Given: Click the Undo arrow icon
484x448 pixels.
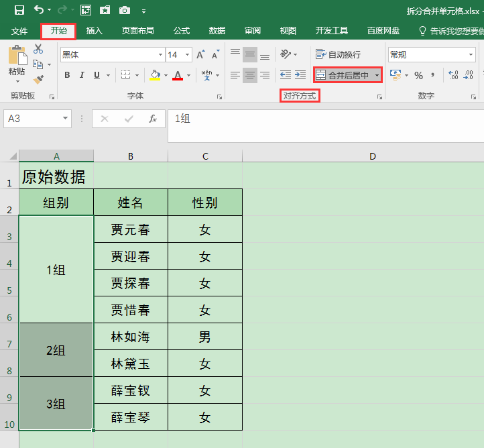Looking at the screenshot, I should [39, 10].
